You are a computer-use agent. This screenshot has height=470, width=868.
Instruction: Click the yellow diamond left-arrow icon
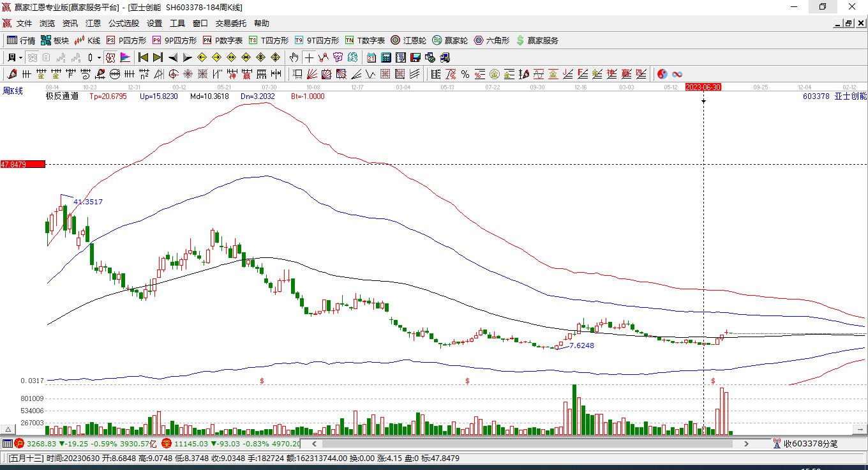pos(202,57)
